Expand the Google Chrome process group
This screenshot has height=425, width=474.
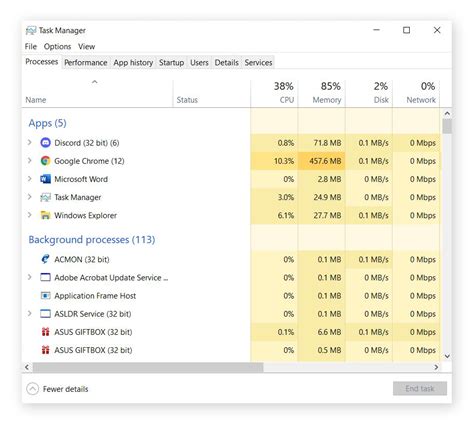click(30, 161)
